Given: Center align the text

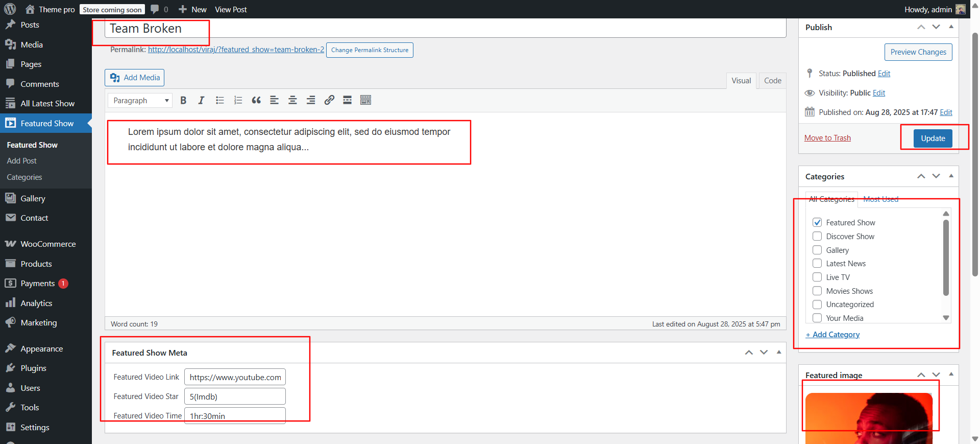Looking at the screenshot, I should point(292,101).
